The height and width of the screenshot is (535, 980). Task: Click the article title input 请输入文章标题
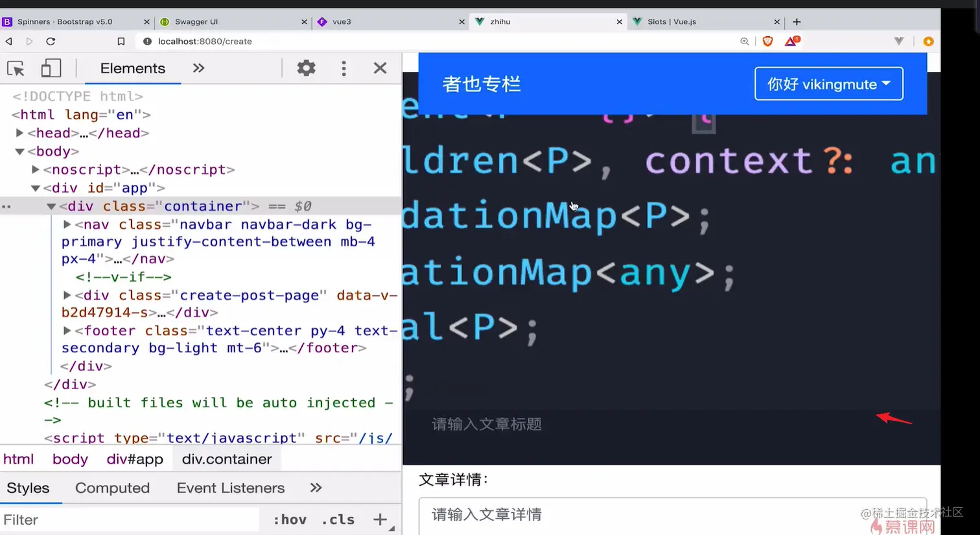pyautogui.click(x=671, y=424)
